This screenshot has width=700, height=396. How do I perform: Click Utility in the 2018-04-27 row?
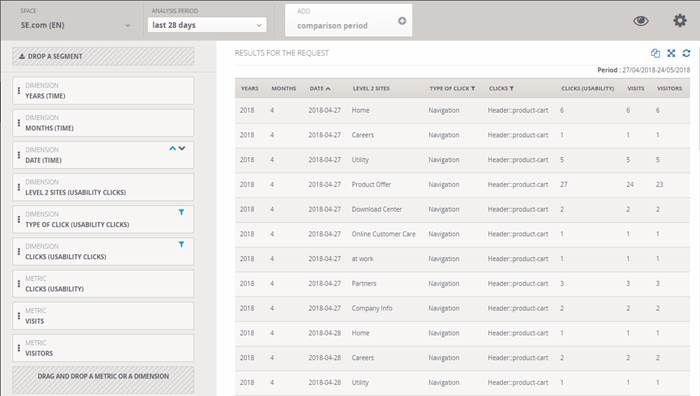360,160
